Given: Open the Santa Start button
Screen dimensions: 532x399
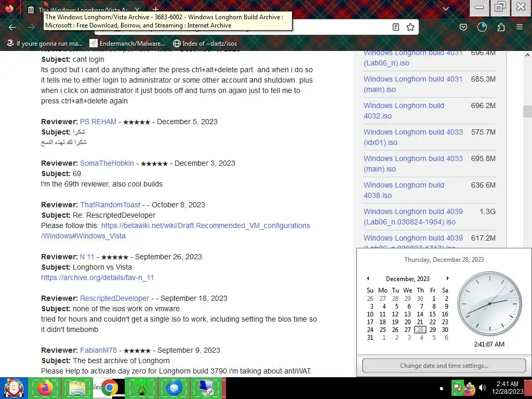Looking at the screenshot, I should coord(14,388).
